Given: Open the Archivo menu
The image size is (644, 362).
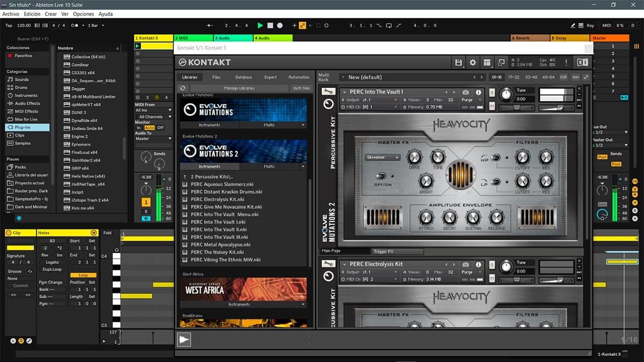Looking at the screenshot, I should (11, 14).
